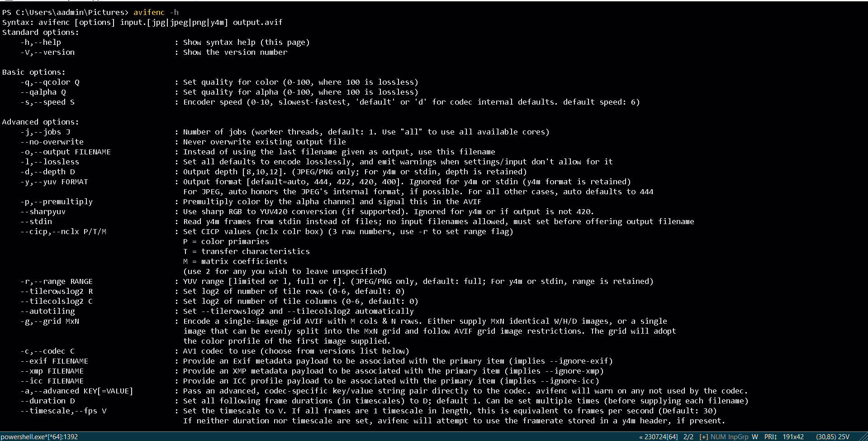This screenshot has height=441, width=868.
Task: Open the 2/2 console switcher in status bar
Action: (688, 437)
